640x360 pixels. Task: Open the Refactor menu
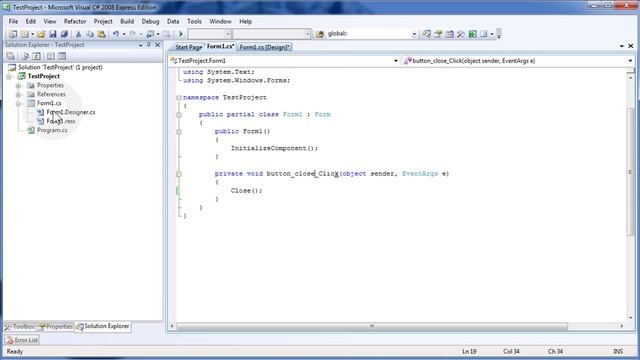click(75, 21)
